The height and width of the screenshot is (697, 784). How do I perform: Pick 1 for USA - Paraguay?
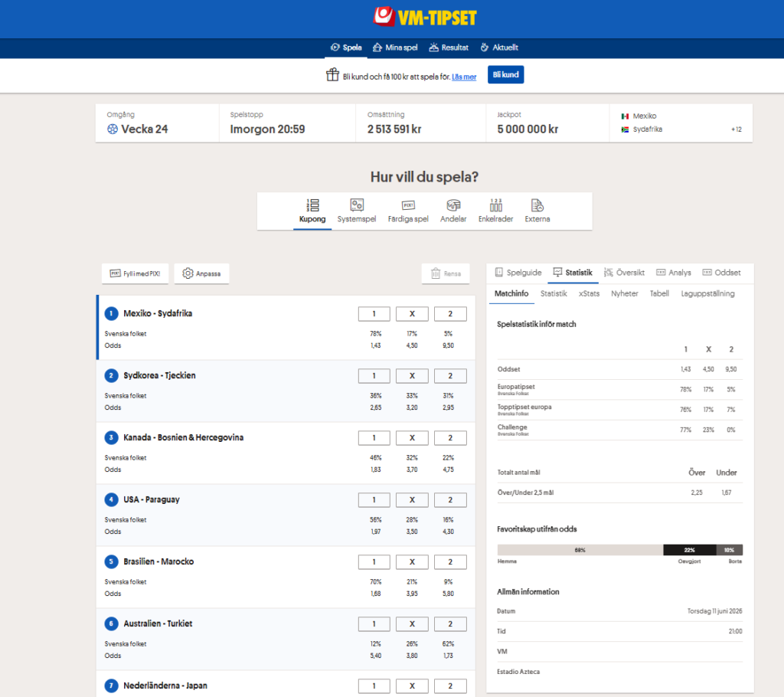coord(374,500)
